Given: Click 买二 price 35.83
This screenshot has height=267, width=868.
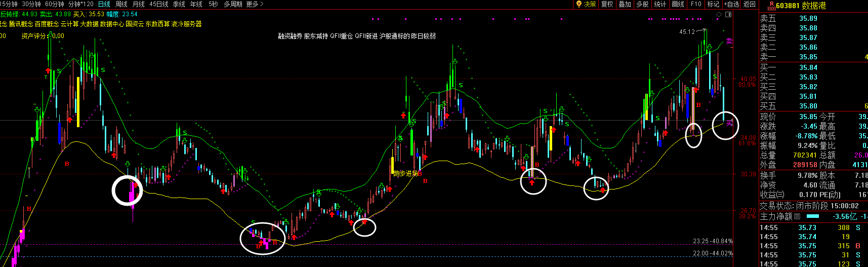Looking at the screenshot, I should pos(808,77).
